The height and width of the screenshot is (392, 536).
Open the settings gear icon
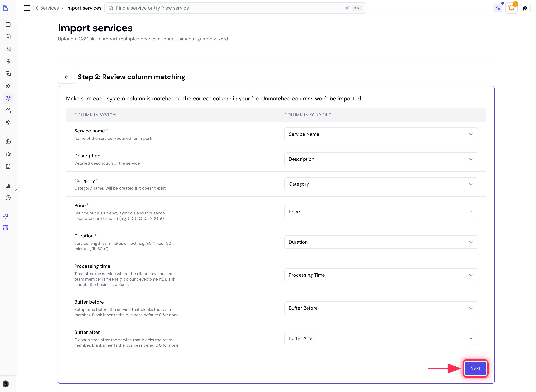click(8, 123)
